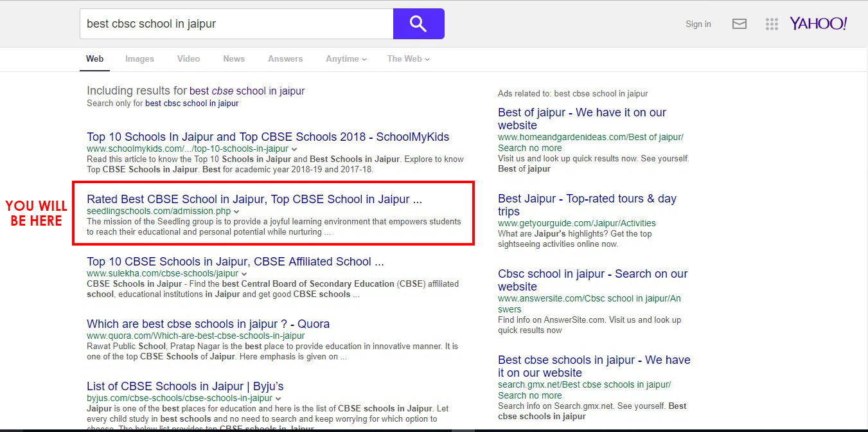Go to Yahoo home via logo
This screenshot has width=868, height=432.
(819, 24)
